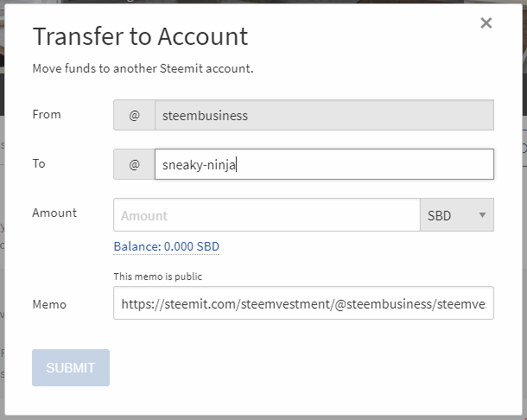Click the @ prefix beside steembusiness
Viewport: 527px width, 420px height.
[134, 115]
